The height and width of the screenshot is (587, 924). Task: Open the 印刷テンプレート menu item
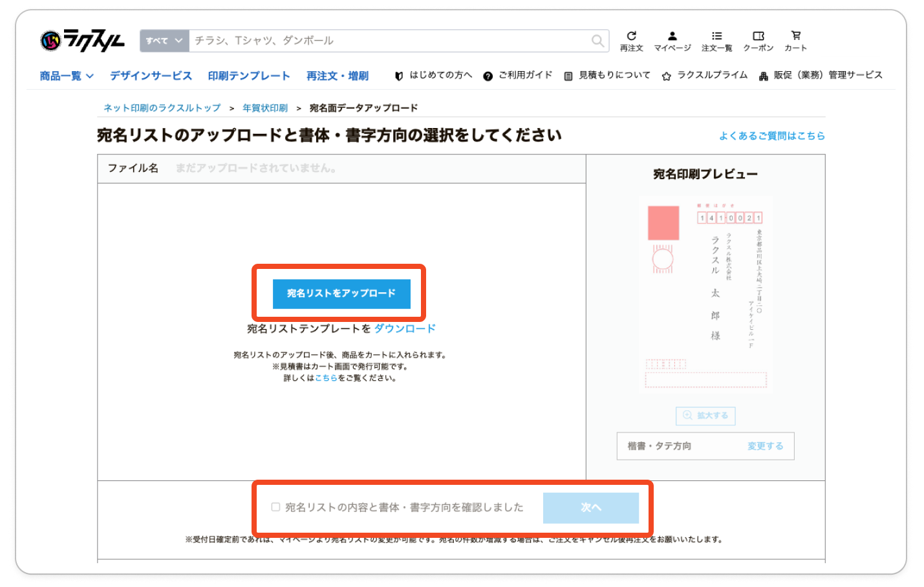click(249, 76)
